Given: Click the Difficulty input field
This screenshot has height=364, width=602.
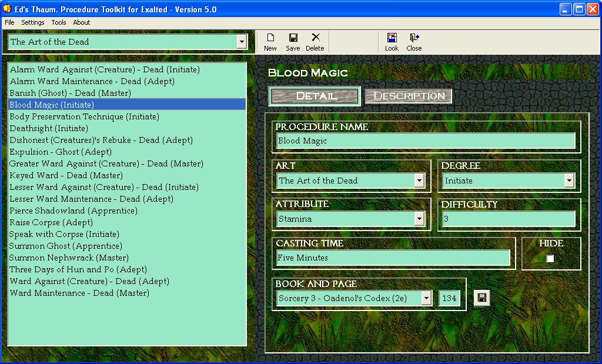Looking at the screenshot, I should 509,219.
